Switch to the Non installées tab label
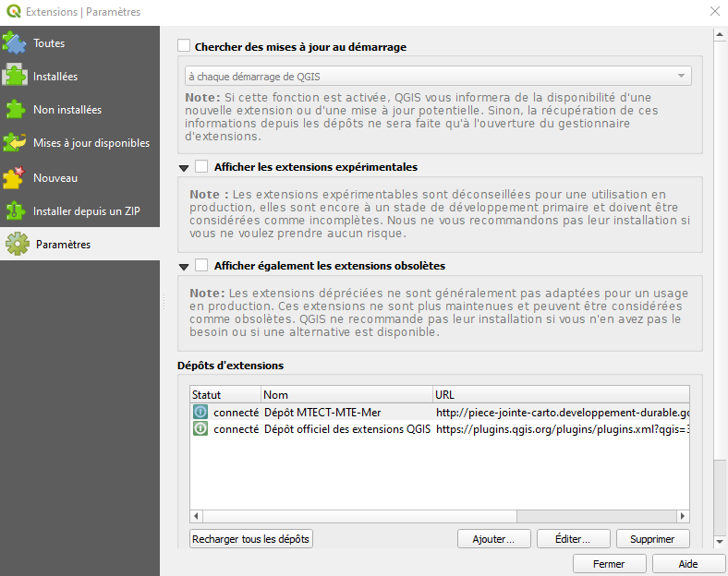 [67, 110]
